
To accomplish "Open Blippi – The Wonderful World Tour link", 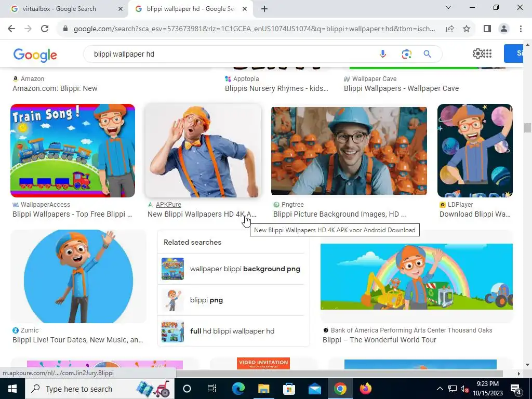I will tap(379, 340).
